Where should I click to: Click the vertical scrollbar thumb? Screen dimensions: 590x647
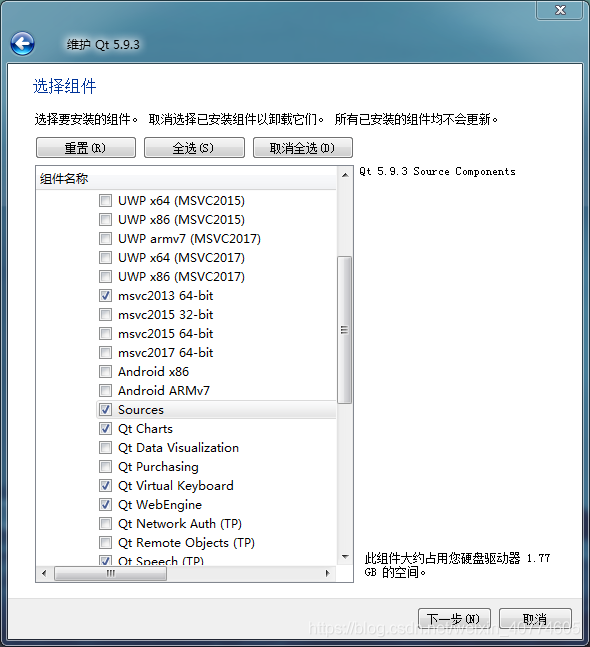[345, 330]
